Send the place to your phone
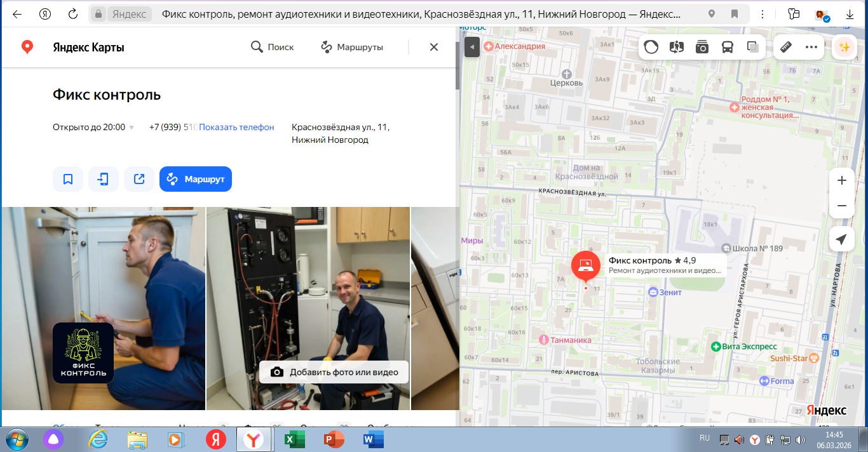Viewport: 868px width, 452px height. (104, 179)
